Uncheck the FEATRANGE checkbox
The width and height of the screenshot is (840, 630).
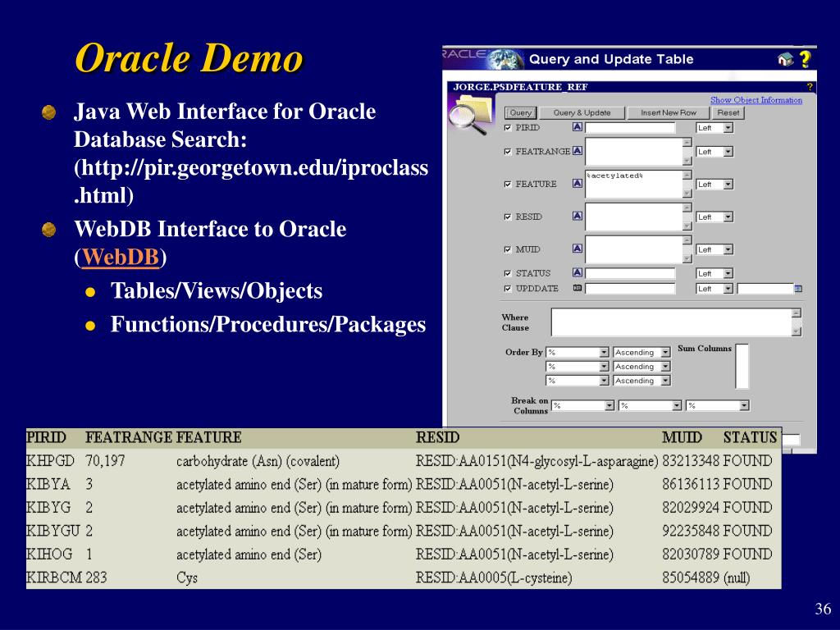tap(508, 152)
